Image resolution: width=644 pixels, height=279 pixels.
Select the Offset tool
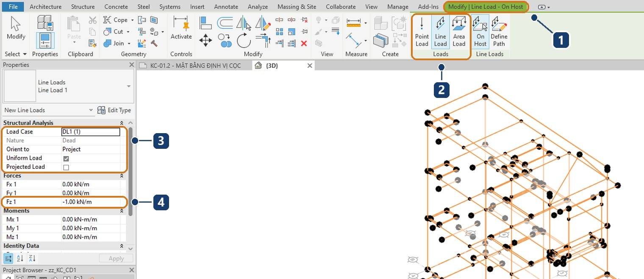pos(225,23)
